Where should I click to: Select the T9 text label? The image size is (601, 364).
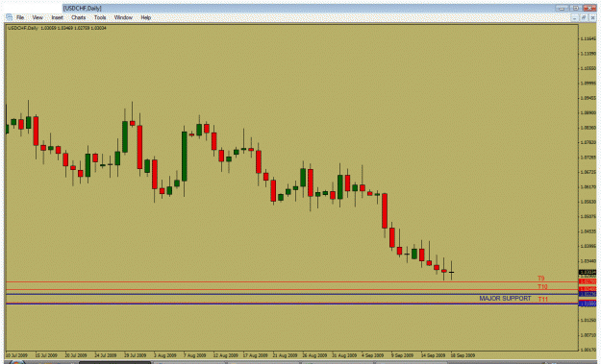pyautogui.click(x=540, y=279)
